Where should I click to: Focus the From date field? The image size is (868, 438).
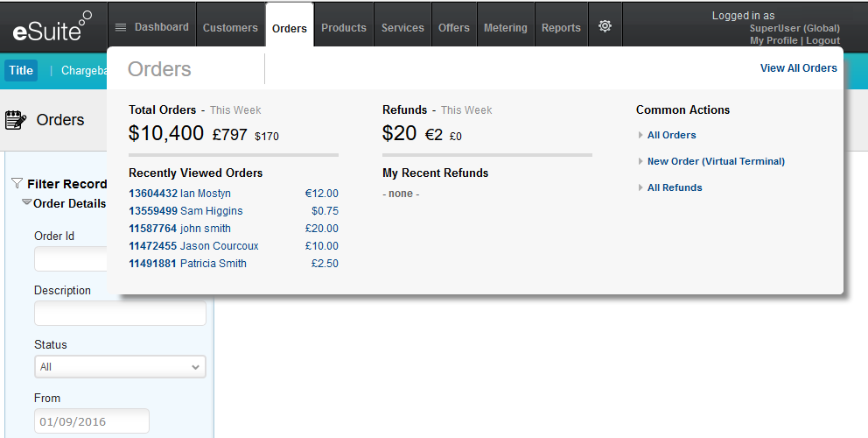pos(92,421)
